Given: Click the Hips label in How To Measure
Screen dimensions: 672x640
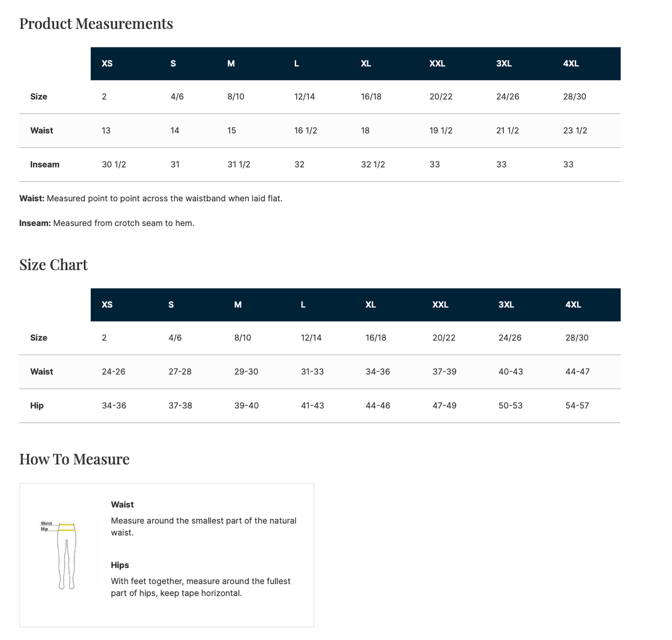Looking at the screenshot, I should point(120,565).
